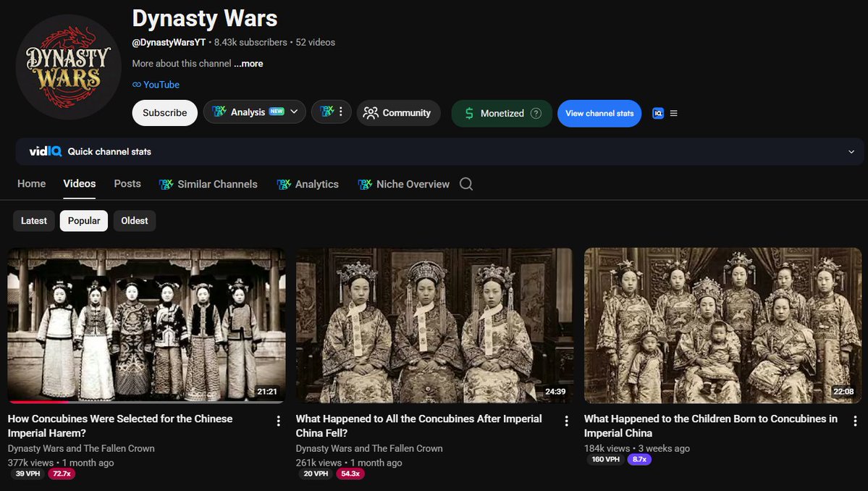Select the Videos tab
Screen dimensions: 868x491
[79, 184]
